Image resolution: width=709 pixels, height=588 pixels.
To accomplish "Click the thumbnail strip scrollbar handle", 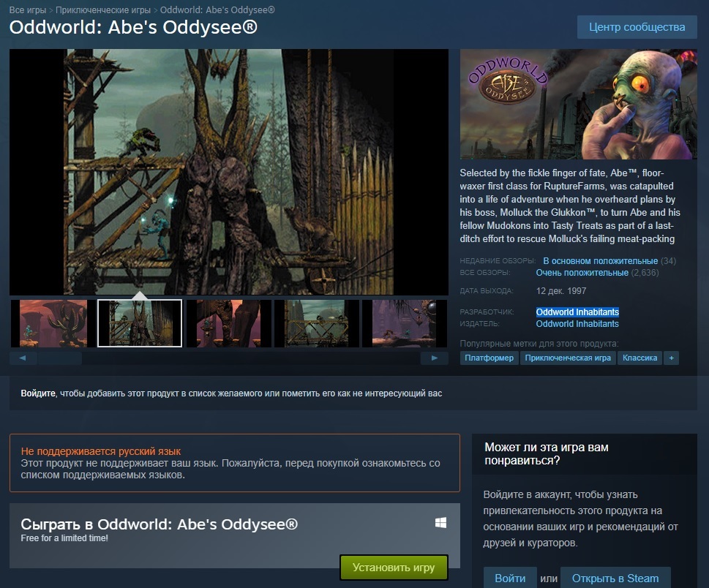I will pos(60,358).
